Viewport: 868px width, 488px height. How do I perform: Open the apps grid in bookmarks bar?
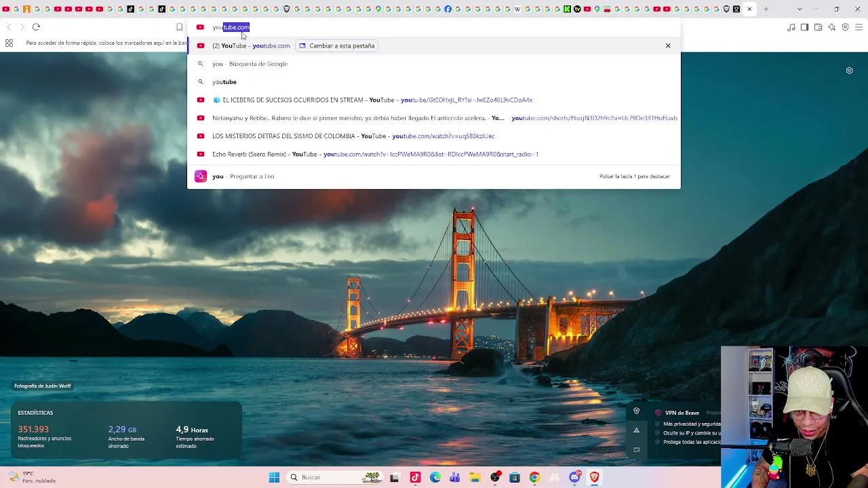click(9, 43)
